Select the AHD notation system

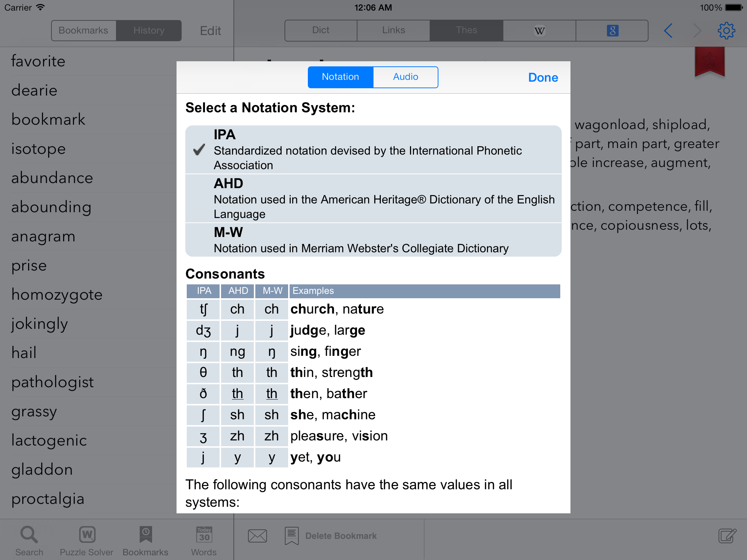[x=373, y=198]
